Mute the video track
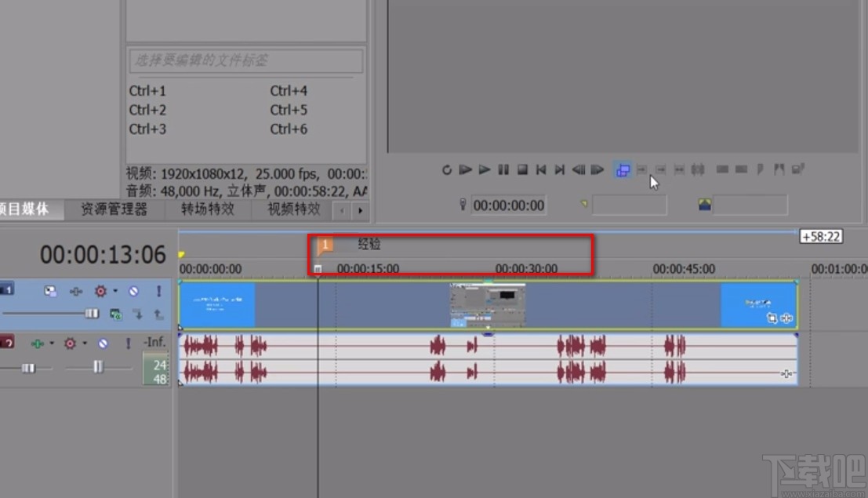 click(133, 291)
